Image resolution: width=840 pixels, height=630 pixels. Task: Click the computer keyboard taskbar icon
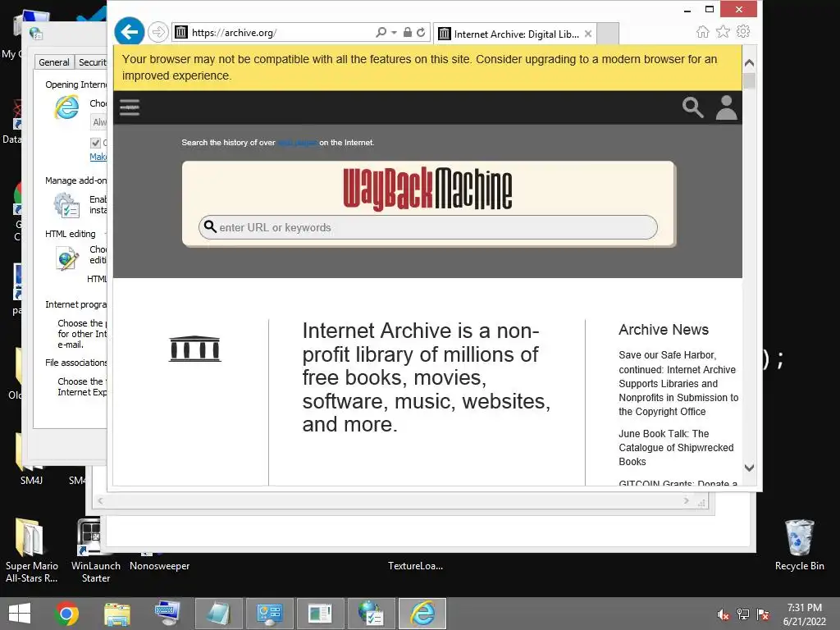click(x=167, y=614)
